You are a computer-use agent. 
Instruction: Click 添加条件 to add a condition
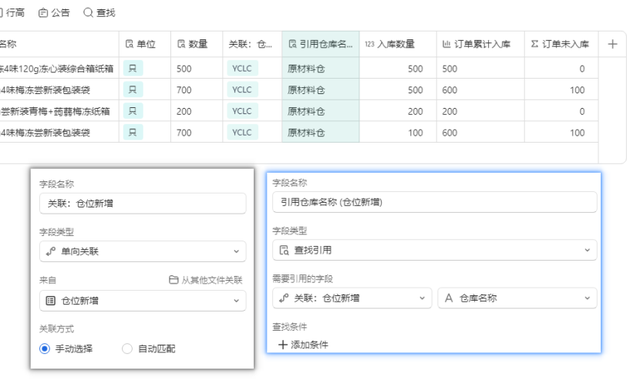tap(303, 345)
